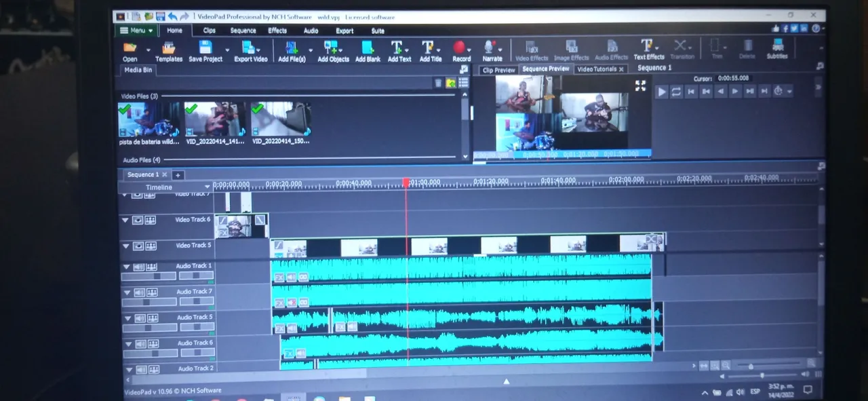868x401 pixels.
Task: Collapse Audio Track 7 with its triangle
Action: [x=125, y=292]
